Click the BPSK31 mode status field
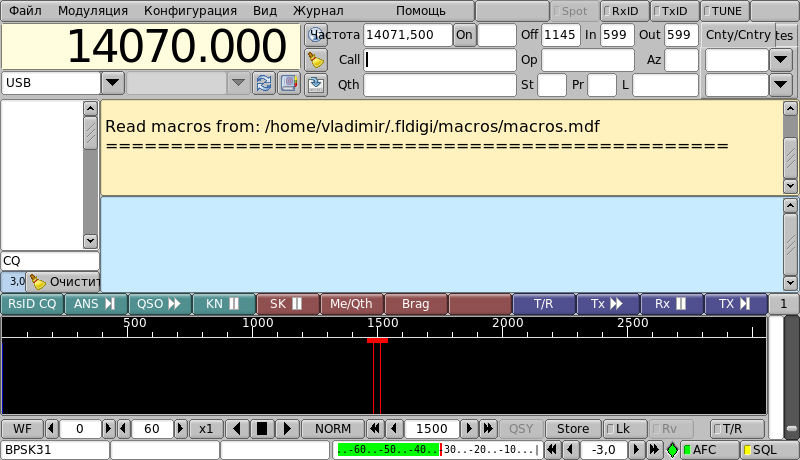The height and width of the screenshot is (460, 800). pyautogui.click(x=55, y=450)
